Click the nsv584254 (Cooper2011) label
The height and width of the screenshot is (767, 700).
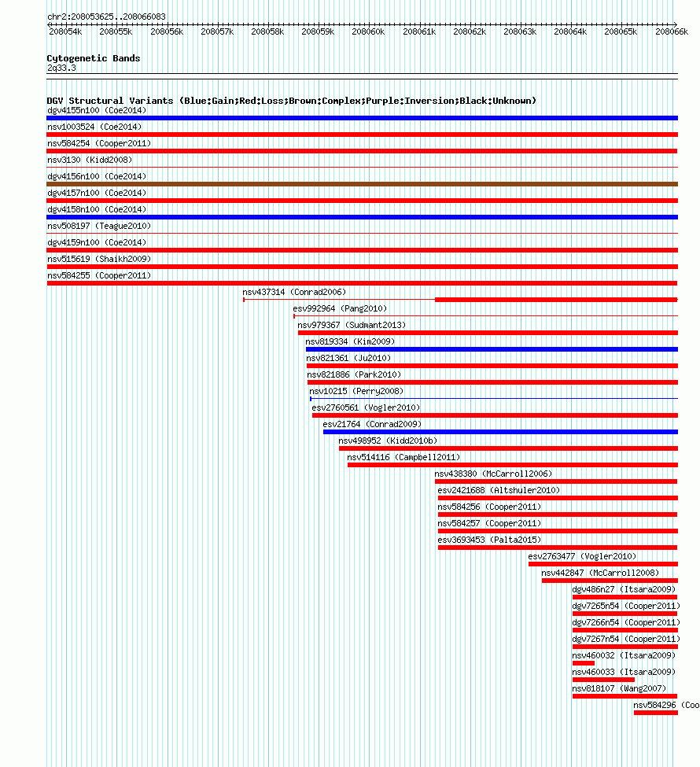(99, 144)
